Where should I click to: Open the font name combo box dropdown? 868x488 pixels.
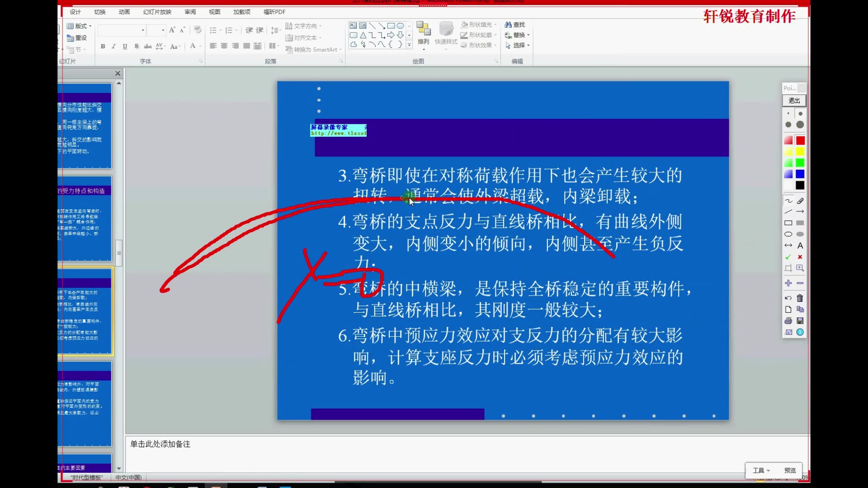[x=143, y=30]
